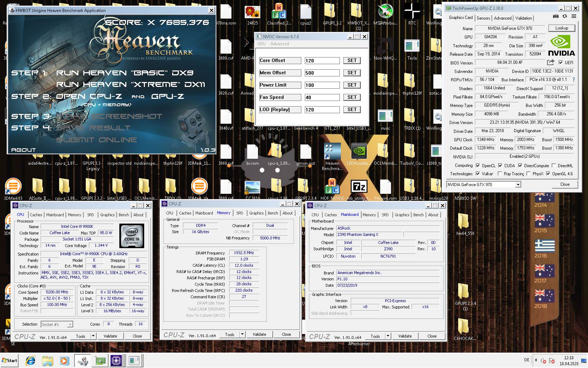Click ABOUT in Heaven Benchmark window
The image size is (588, 368).
pos(23,150)
